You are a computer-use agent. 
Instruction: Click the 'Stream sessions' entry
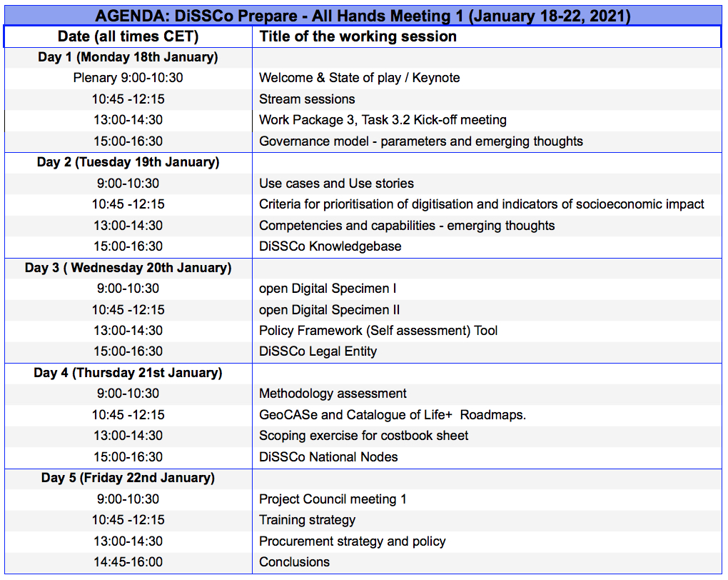[307, 99]
